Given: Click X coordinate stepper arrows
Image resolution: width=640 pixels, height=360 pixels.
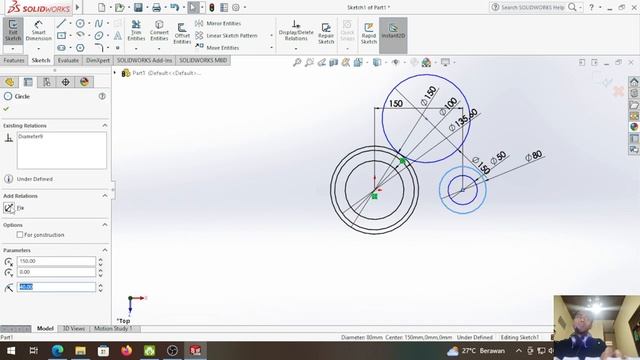Looking at the screenshot, I should 100,261.
